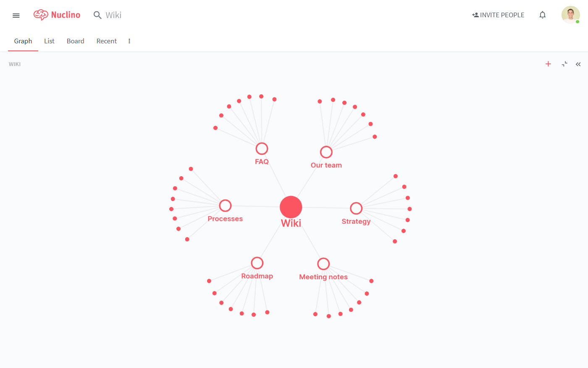Open the more views three-dot menu
Image resolution: width=588 pixels, height=368 pixels.
[129, 41]
